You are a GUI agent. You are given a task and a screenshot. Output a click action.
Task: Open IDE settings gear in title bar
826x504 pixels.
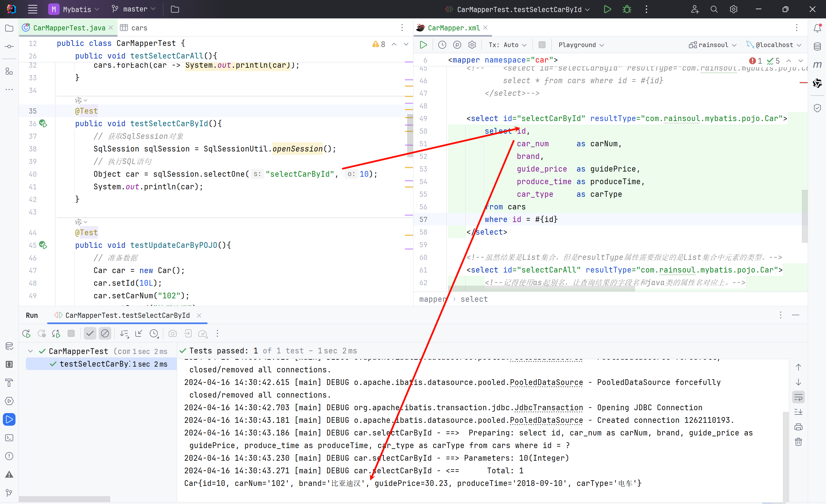[x=733, y=9]
